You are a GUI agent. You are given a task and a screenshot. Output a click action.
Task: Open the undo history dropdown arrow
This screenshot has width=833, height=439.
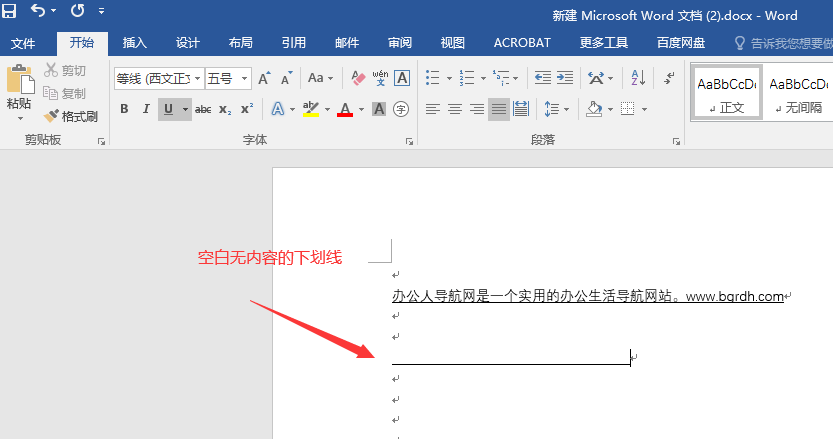tap(53, 11)
